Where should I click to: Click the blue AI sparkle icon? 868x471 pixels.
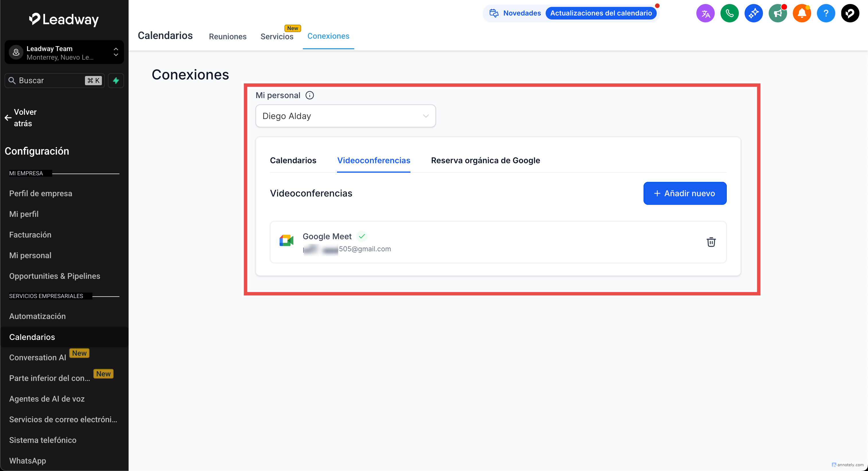click(753, 13)
